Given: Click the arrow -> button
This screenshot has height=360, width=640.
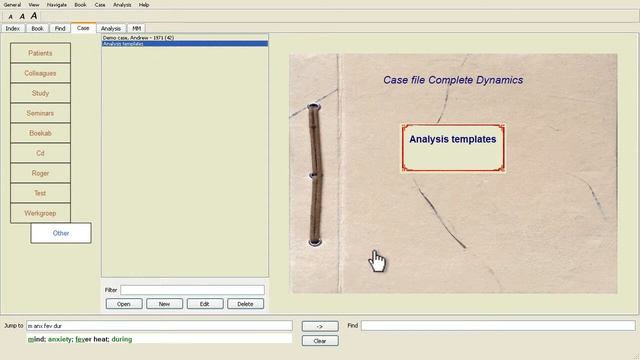Looking at the screenshot, I should pyautogui.click(x=320, y=326).
